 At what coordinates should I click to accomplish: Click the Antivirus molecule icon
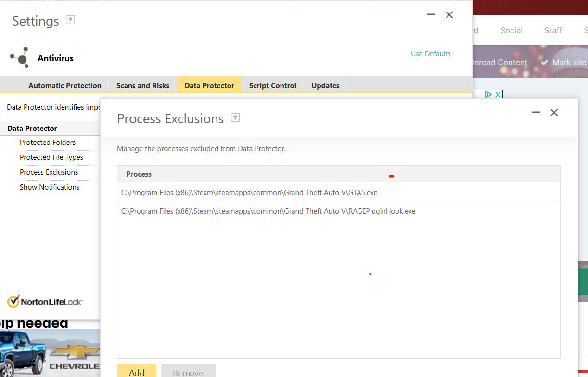(x=19, y=58)
